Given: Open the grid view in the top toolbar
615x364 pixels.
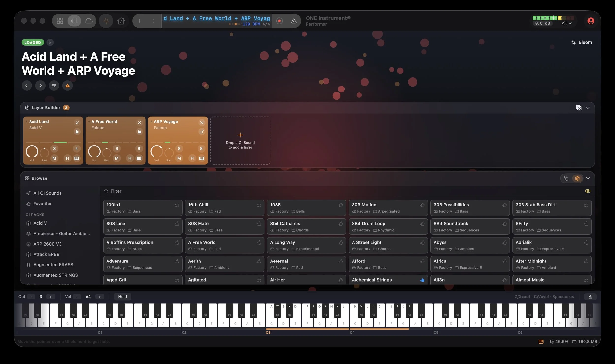Looking at the screenshot, I should coord(60,21).
